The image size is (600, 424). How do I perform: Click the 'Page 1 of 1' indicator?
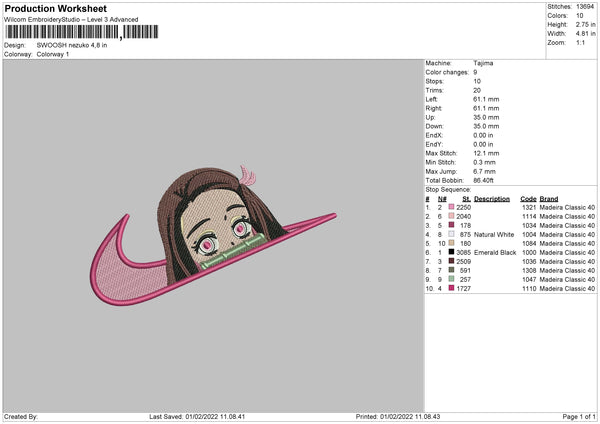pyautogui.click(x=579, y=416)
